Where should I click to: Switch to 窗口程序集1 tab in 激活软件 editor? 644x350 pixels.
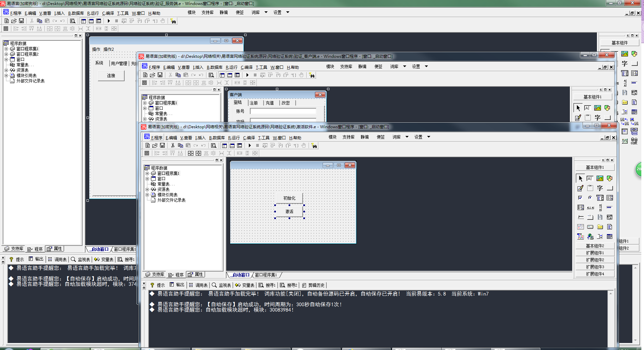(x=266, y=275)
